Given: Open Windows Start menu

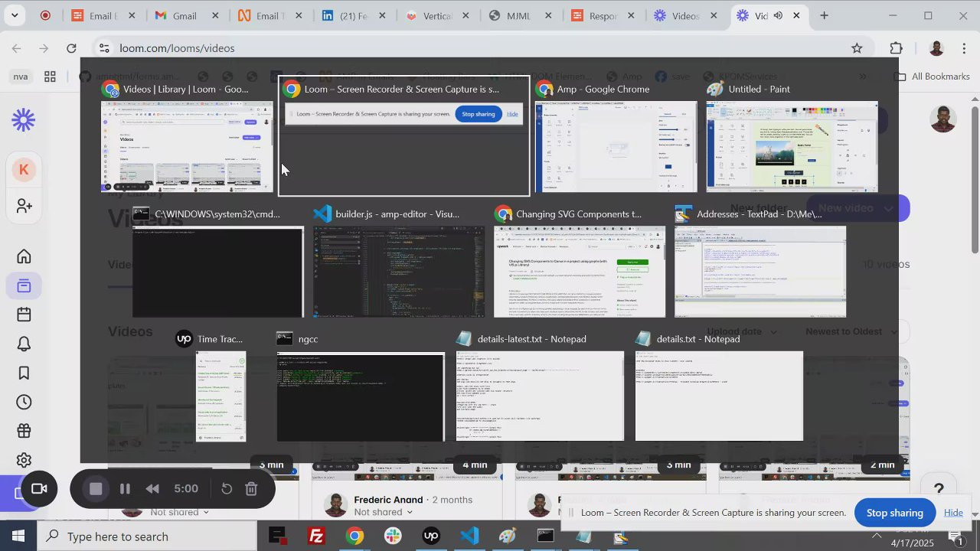Looking at the screenshot, I should coord(17,536).
